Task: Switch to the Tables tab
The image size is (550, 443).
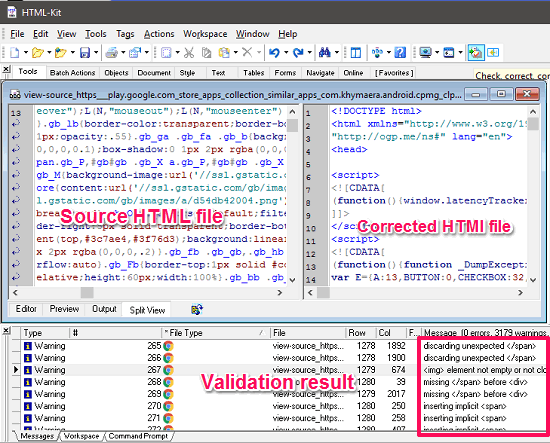Action: pyautogui.click(x=254, y=73)
